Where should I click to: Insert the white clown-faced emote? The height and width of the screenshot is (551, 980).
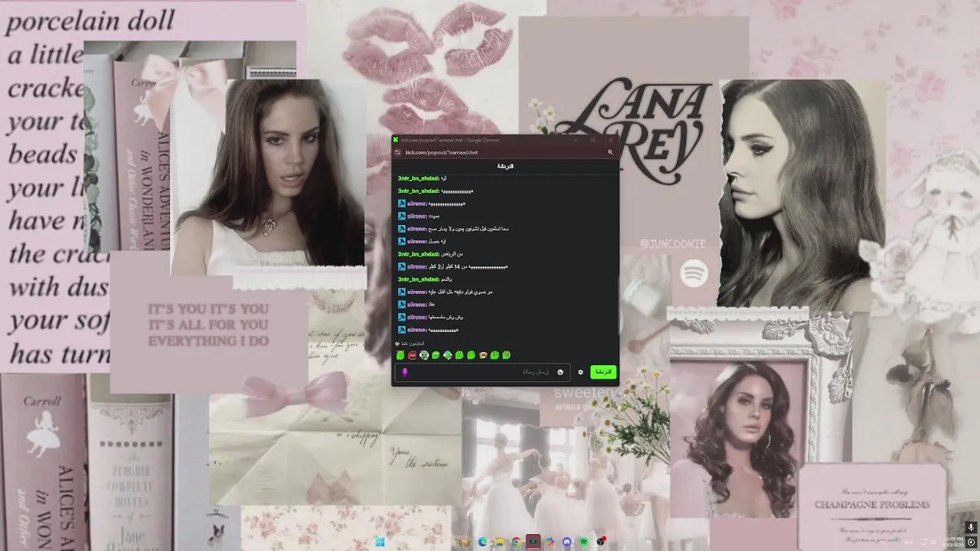(x=424, y=355)
